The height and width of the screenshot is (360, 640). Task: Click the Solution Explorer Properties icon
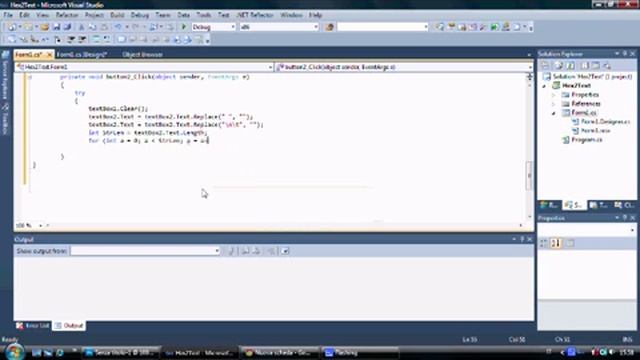click(545, 66)
